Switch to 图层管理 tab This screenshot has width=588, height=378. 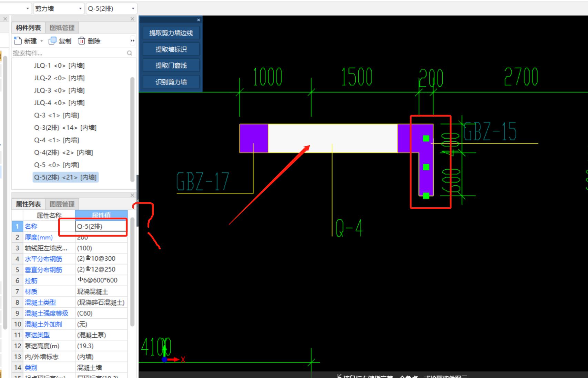point(62,204)
